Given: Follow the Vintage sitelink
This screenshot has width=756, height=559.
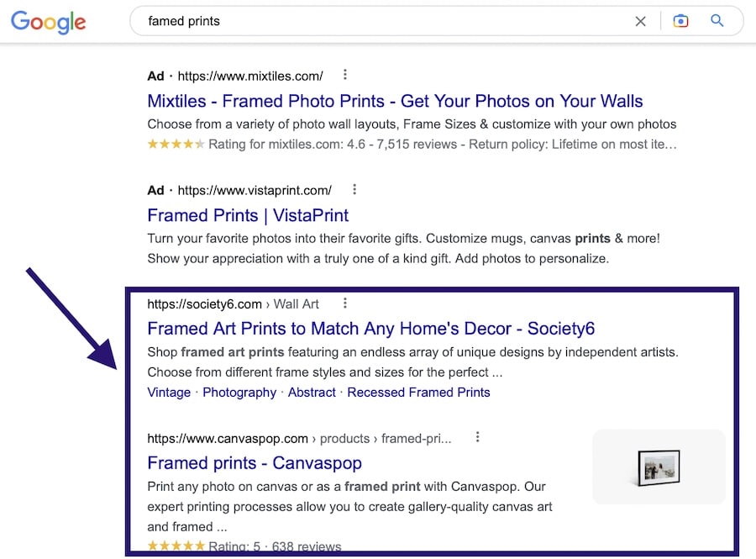Looking at the screenshot, I should coord(169,393).
